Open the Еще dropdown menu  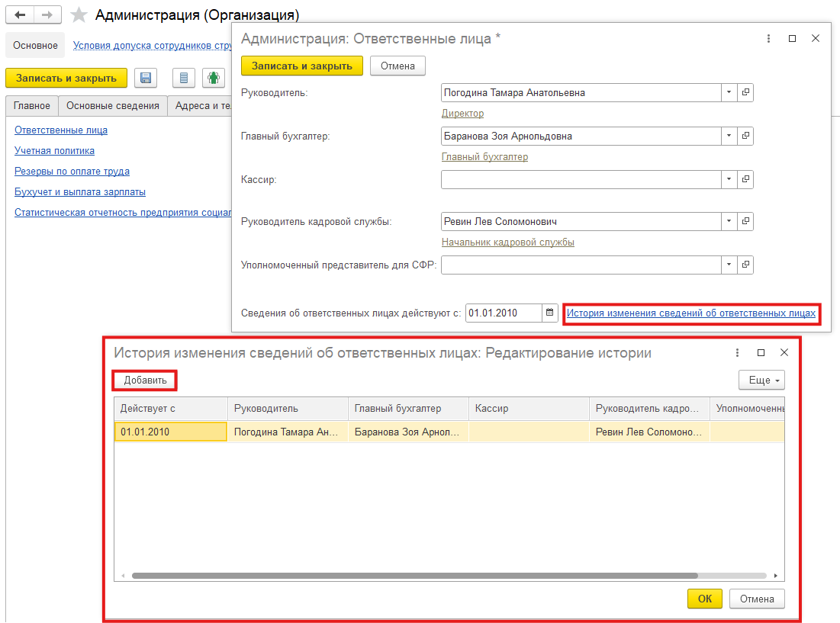(761, 380)
